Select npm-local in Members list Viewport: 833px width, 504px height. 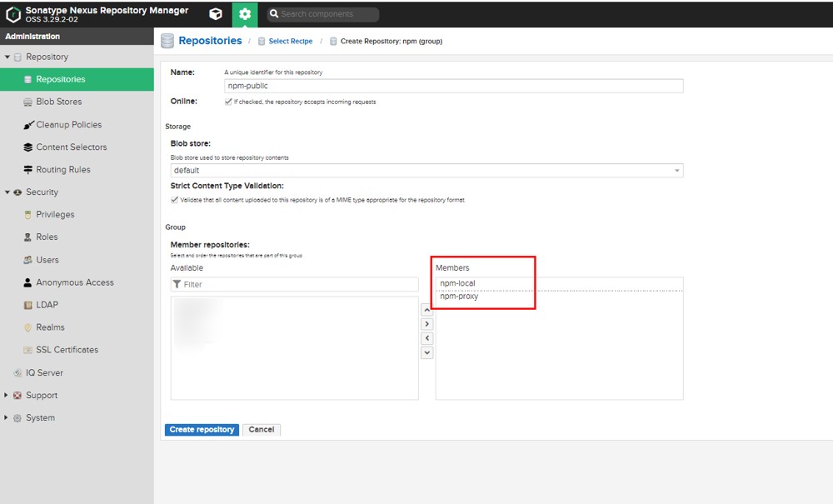(559, 283)
